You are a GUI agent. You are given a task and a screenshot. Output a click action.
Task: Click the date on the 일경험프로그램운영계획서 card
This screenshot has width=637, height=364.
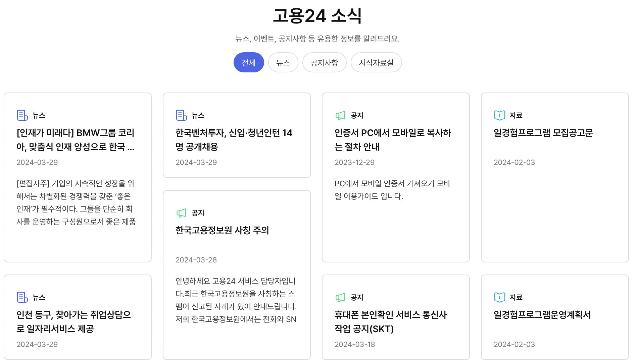pyautogui.click(x=514, y=344)
